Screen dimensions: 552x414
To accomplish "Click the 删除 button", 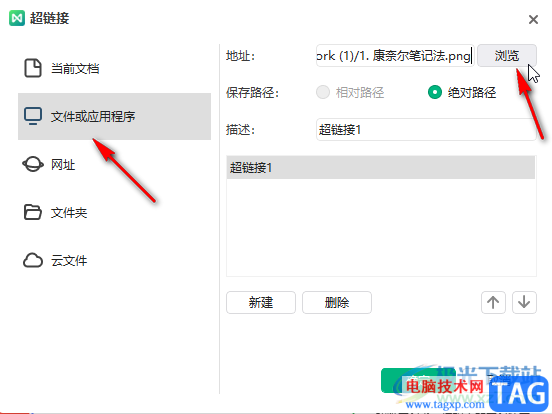I will (337, 302).
